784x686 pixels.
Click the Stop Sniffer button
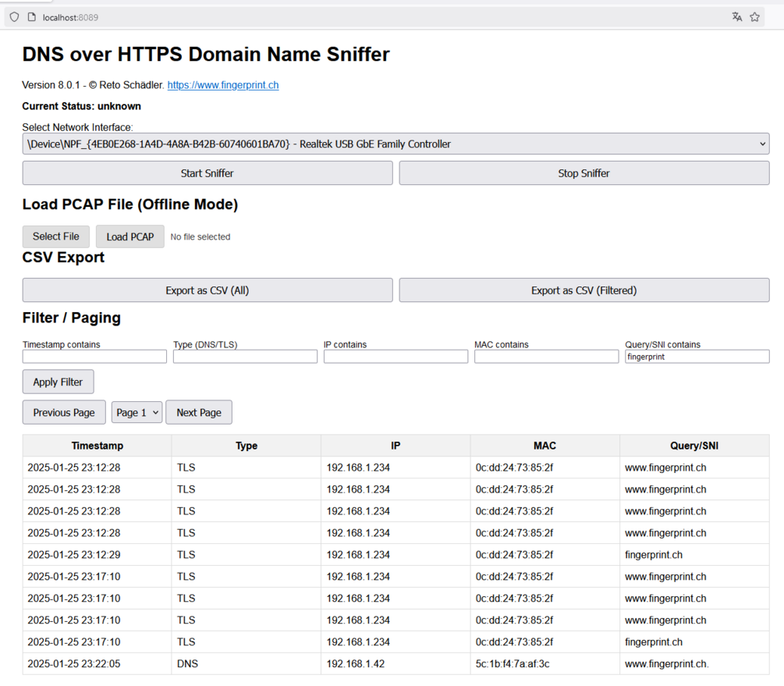pos(584,173)
